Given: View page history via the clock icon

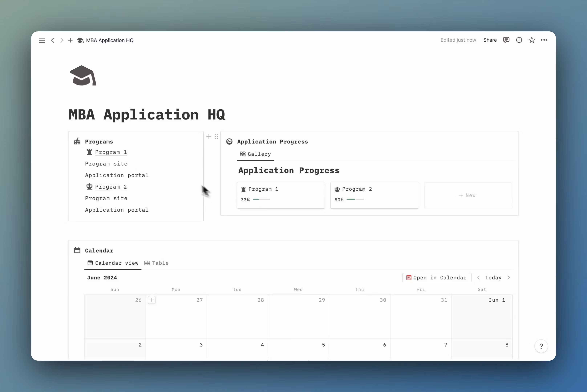Looking at the screenshot, I should coord(519,40).
